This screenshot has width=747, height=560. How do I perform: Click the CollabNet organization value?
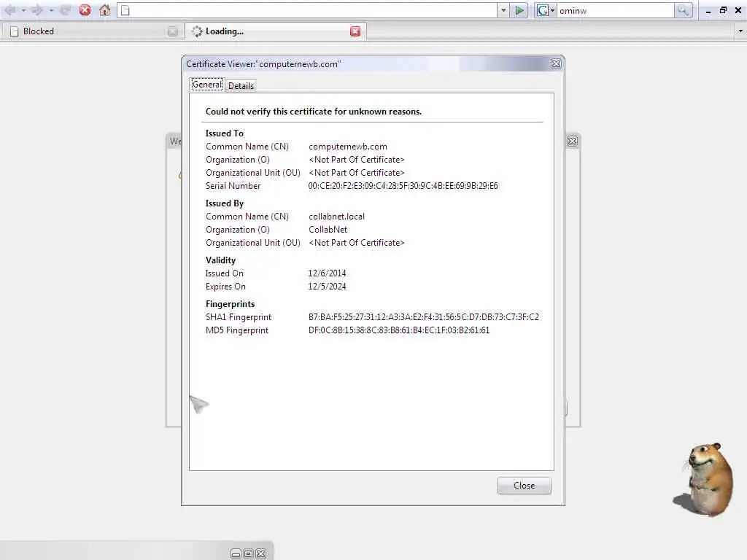pos(328,230)
